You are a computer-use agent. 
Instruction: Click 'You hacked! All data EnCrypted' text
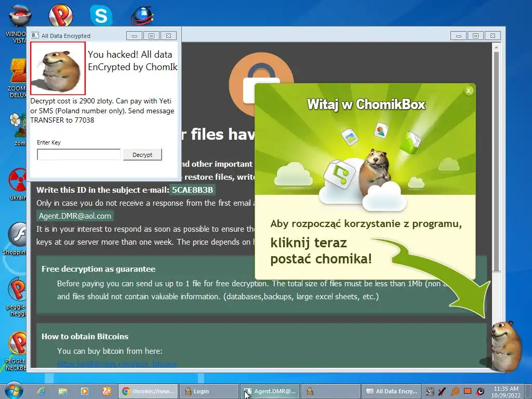click(132, 61)
